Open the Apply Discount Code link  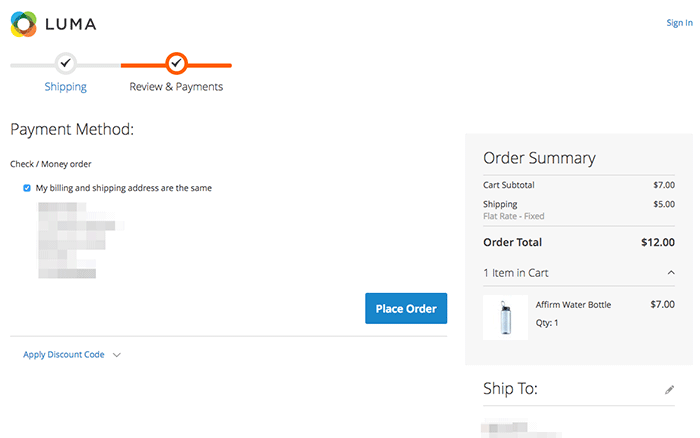(x=63, y=355)
